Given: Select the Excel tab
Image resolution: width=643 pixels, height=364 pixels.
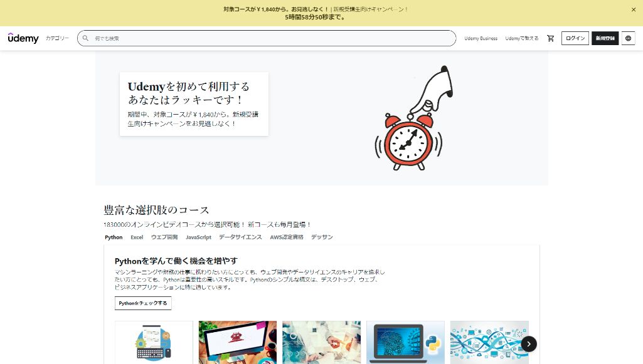Looking at the screenshot, I should (137, 237).
